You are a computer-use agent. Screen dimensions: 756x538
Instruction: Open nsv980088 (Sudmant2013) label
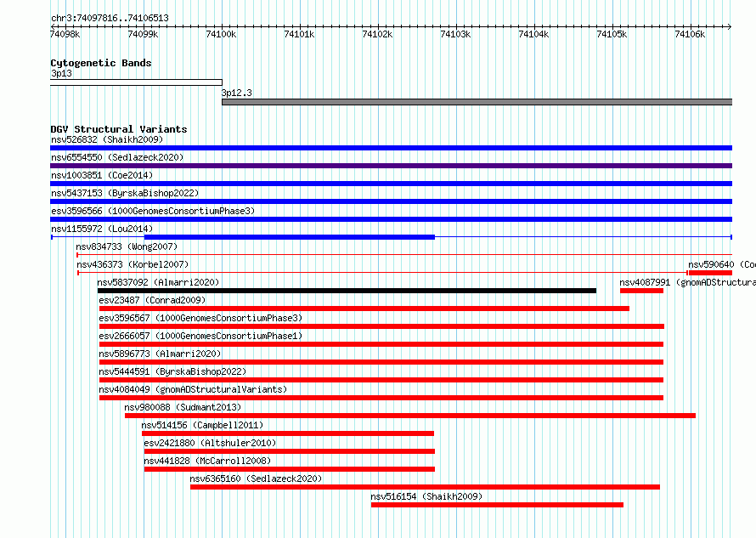[x=183, y=407]
